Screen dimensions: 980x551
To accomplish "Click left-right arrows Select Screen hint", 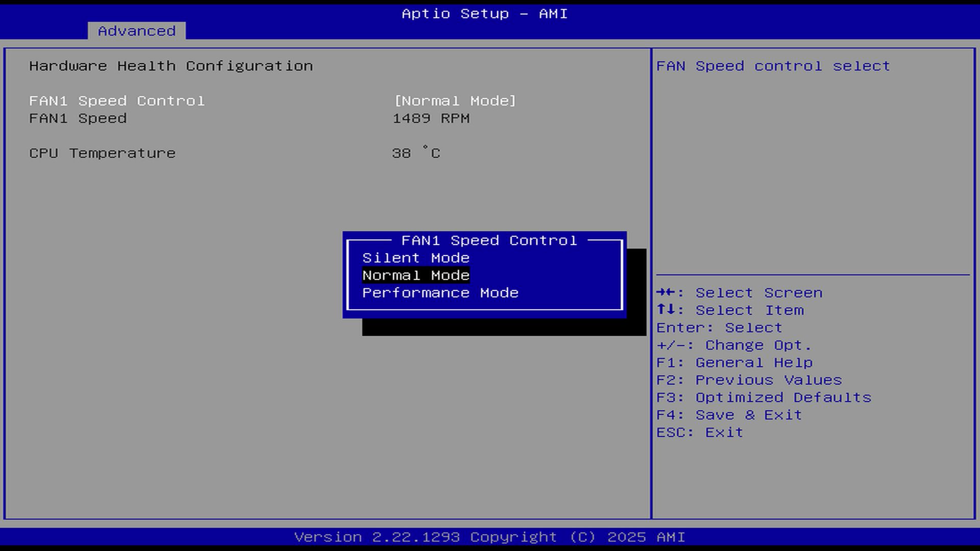I will coord(739,293).
